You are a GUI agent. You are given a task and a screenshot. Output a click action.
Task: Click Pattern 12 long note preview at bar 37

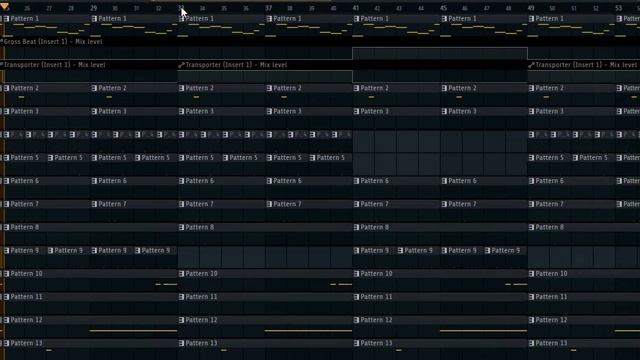[308, 331]
